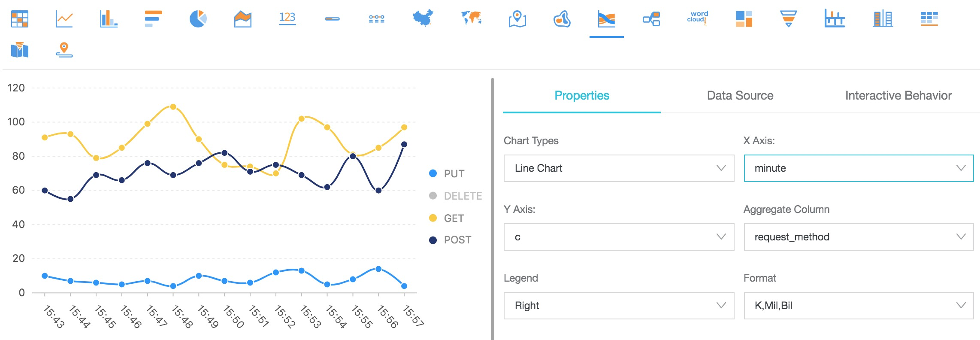Click the GET data point at 15:48
This screenshot has width=980, height=340.
click(173, 107)
